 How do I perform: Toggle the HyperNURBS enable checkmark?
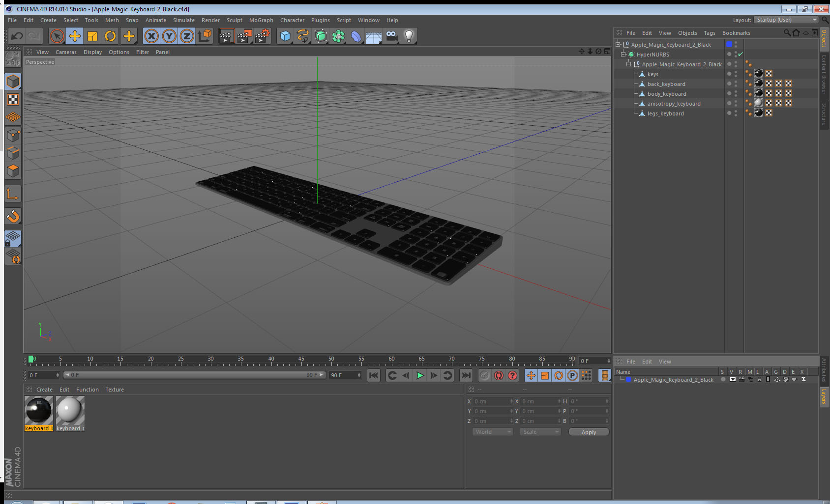(741, 54)
